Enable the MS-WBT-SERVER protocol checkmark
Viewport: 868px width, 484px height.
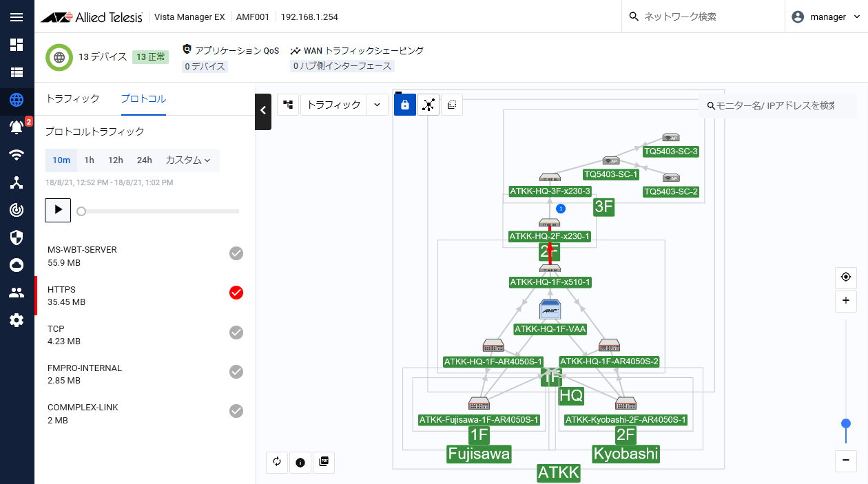pyautogui.click(x=236, y=254)
